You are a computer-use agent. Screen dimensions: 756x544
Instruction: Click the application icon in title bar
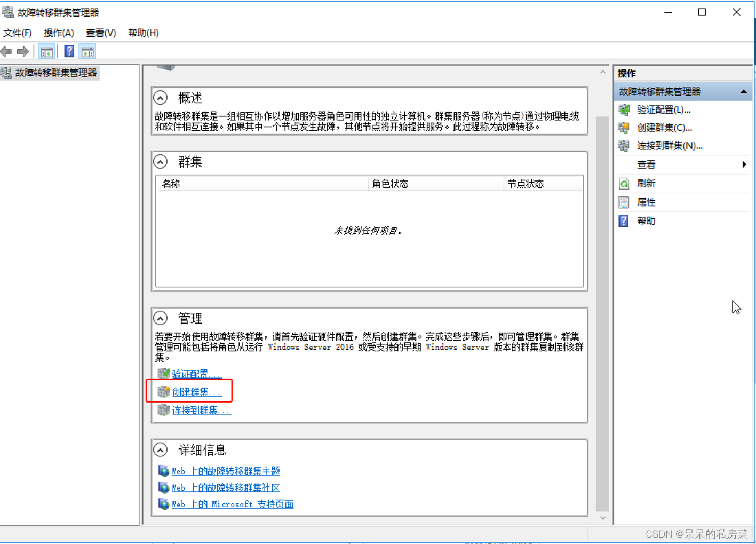coord(7,12)
